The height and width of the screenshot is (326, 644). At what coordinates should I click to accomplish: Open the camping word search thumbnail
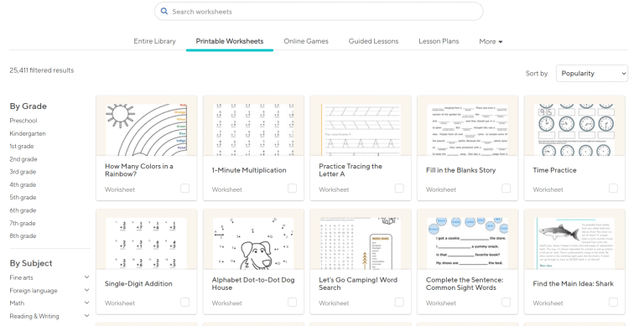[x=361, y=244]
